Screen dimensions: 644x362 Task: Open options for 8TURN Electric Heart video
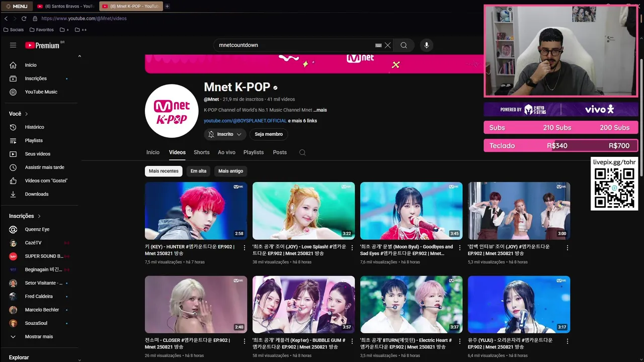click(x=460, y=341)
